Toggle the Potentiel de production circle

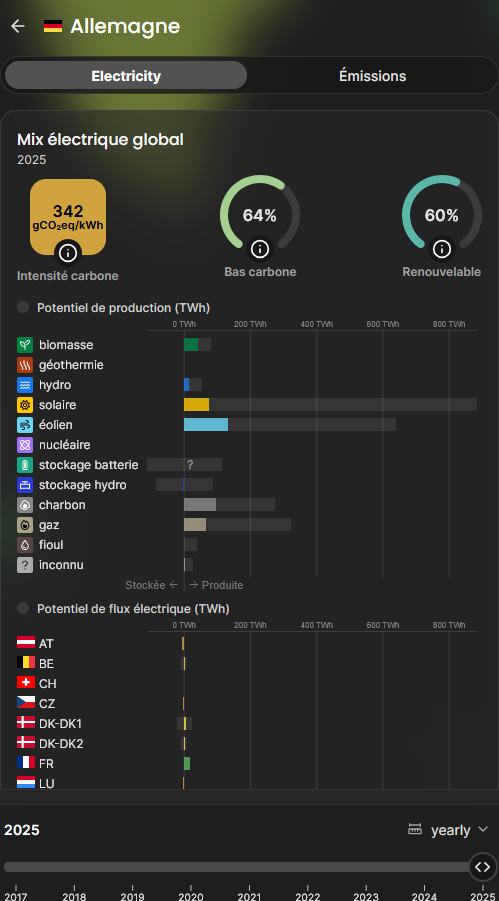coord(23,307)
